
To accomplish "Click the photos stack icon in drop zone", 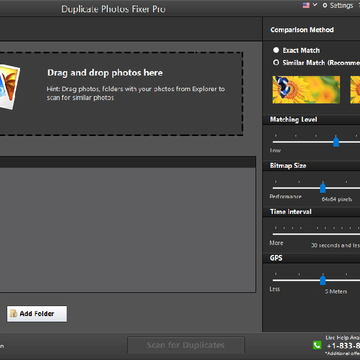I will coord(9,87).
